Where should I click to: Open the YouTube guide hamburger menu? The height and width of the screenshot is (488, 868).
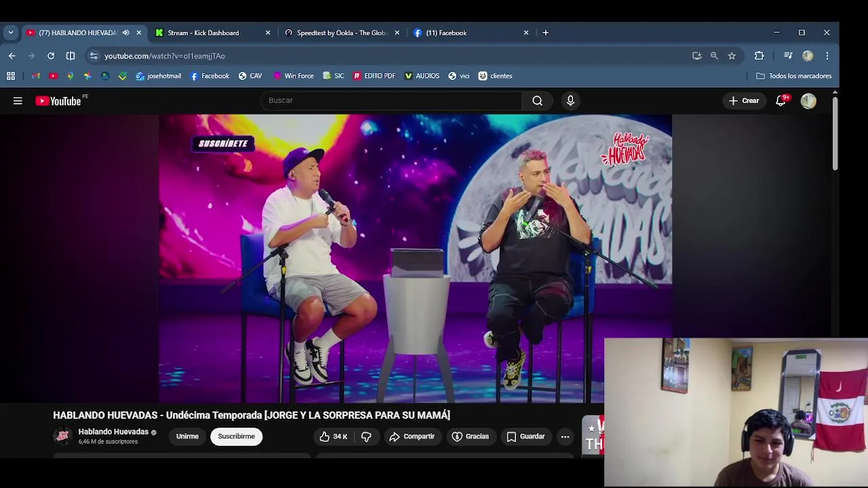(x=18, y=101)
